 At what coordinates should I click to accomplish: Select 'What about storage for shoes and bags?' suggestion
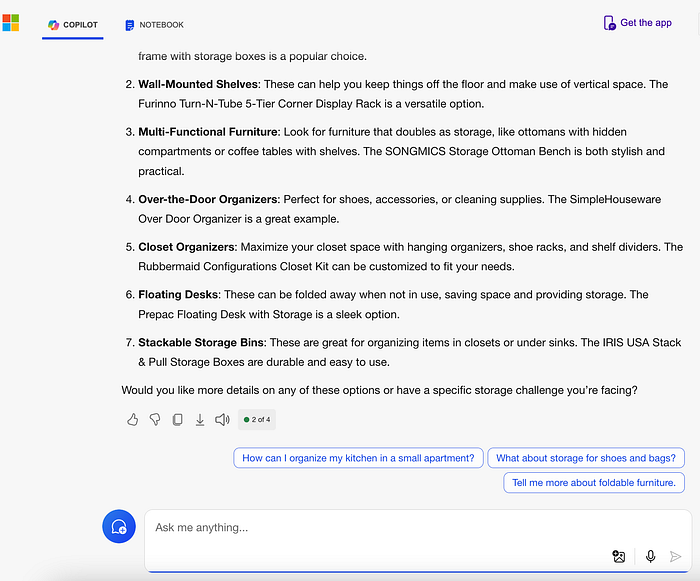586,458
